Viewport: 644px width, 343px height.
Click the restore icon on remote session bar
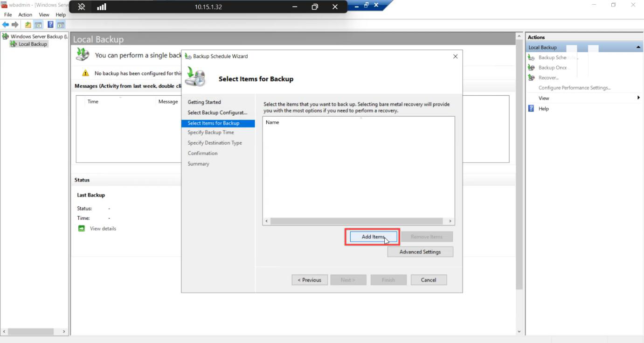click(315, 7)
